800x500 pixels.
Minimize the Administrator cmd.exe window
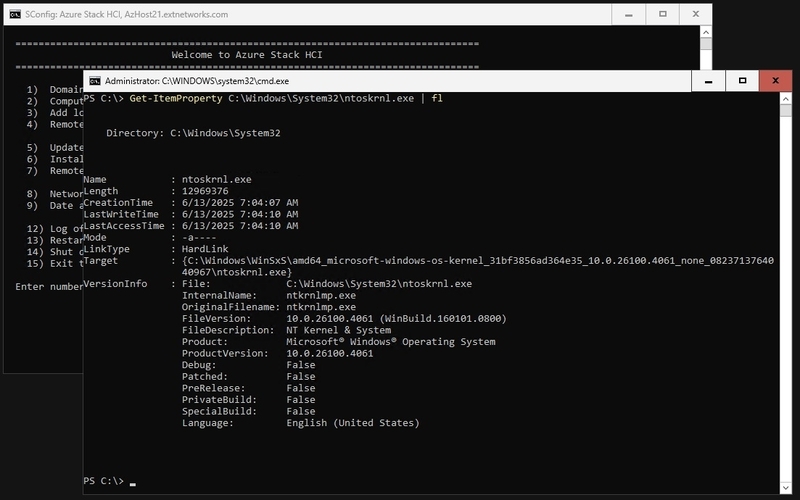click(708, 81)
